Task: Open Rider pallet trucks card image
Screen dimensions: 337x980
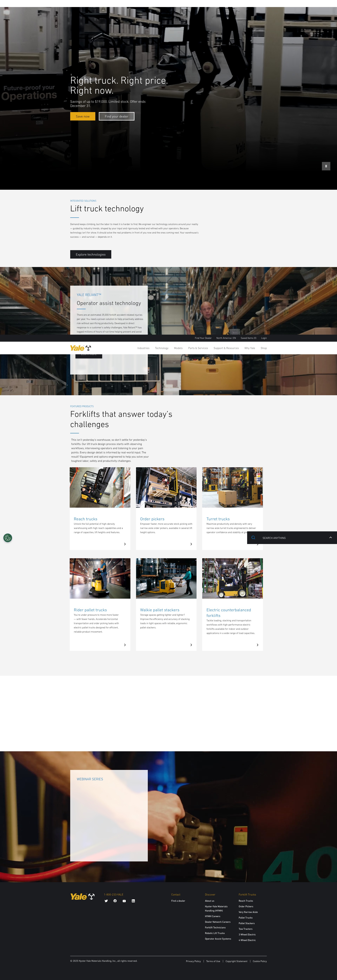Action: [x=100, y=578]
